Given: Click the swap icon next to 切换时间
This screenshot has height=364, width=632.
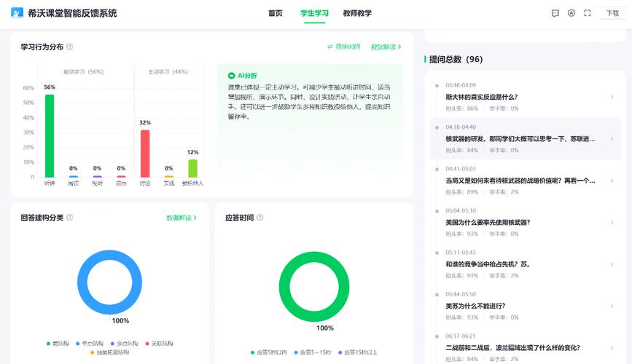Looking at the screenshot, I should 330,47.
